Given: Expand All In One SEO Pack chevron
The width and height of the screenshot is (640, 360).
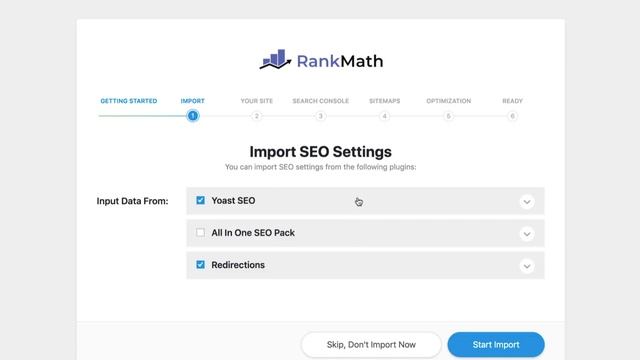Looking at the screenshot, I should [x=527, y=234].
